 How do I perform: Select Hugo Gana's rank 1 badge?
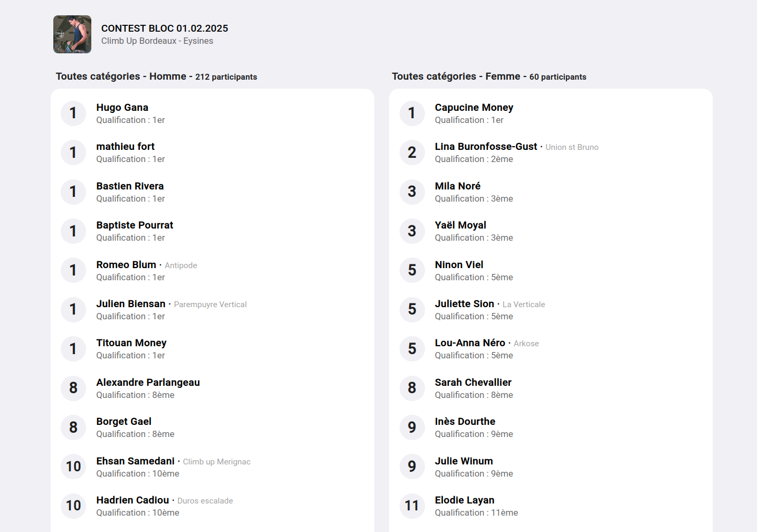[73, 113]
